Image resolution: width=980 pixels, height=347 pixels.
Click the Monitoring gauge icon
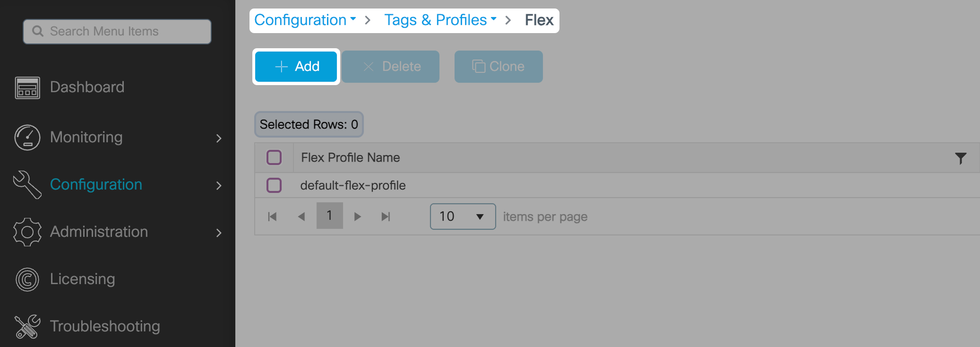pyautogui.click(x=27, y=138)
